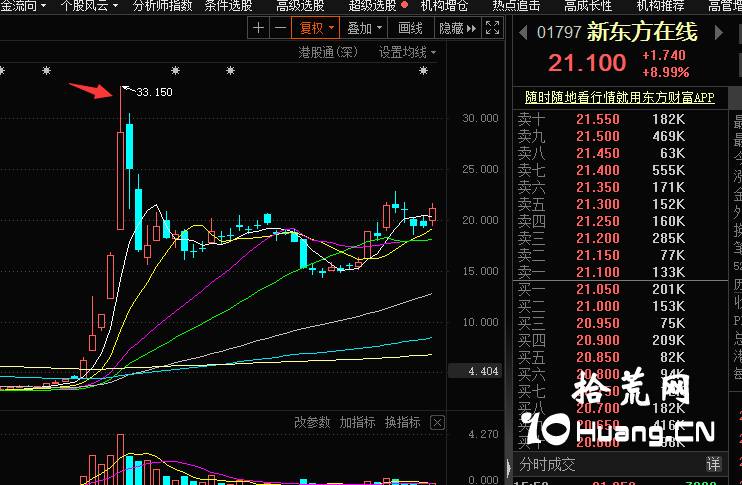Select 卖十 price 21.550
This screenshot has height=485, width=742.
click(598, 119)
